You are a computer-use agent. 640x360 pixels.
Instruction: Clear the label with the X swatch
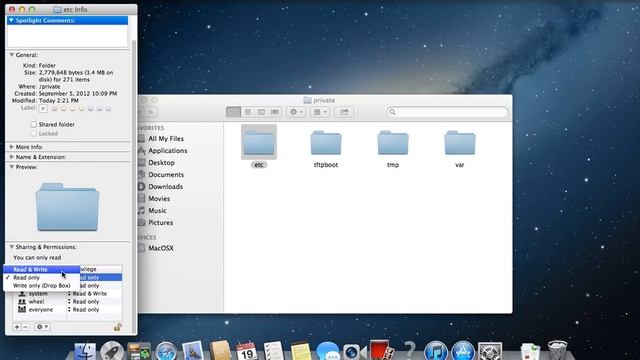coord(43,109)
